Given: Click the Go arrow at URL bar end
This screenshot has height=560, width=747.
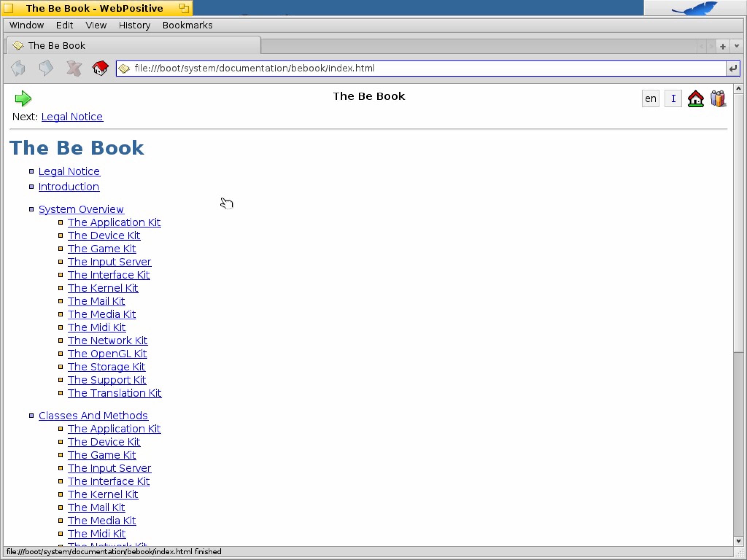Looking at the screenshot, I should click(733, 69).
